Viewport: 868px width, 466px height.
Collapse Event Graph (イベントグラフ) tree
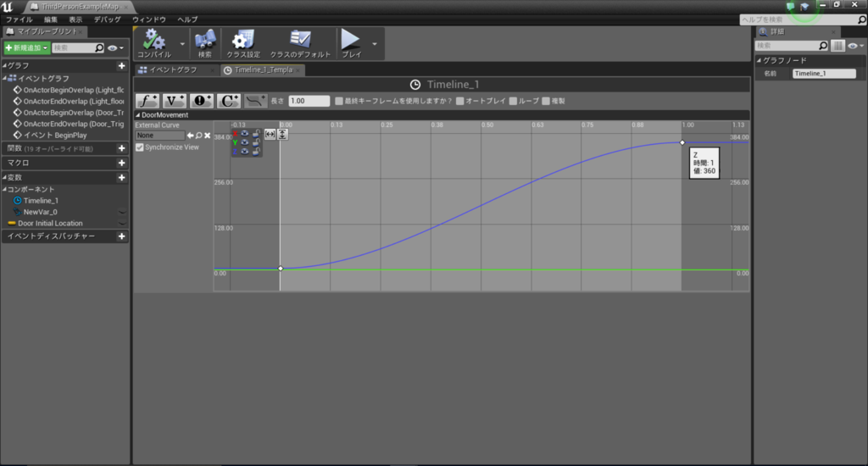click(4, 79)
